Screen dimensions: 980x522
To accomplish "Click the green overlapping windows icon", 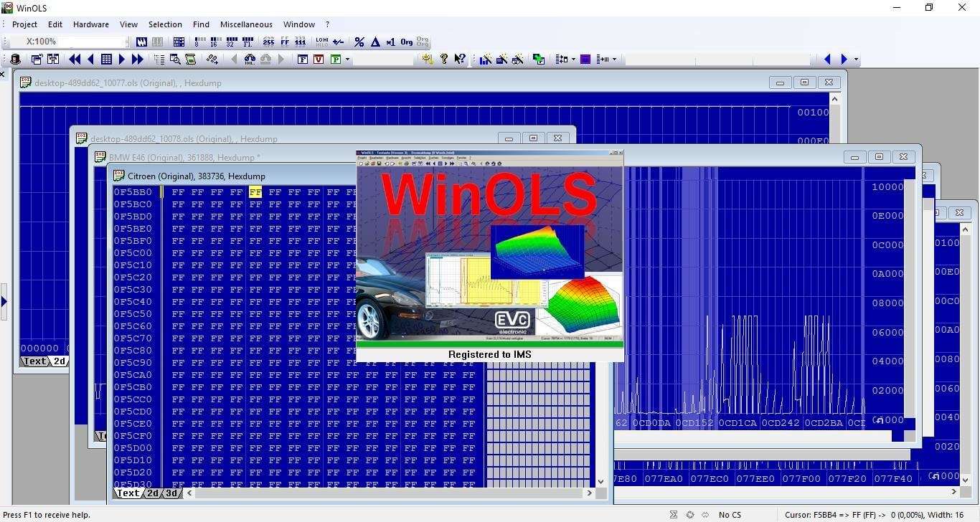I will point(539,60).
